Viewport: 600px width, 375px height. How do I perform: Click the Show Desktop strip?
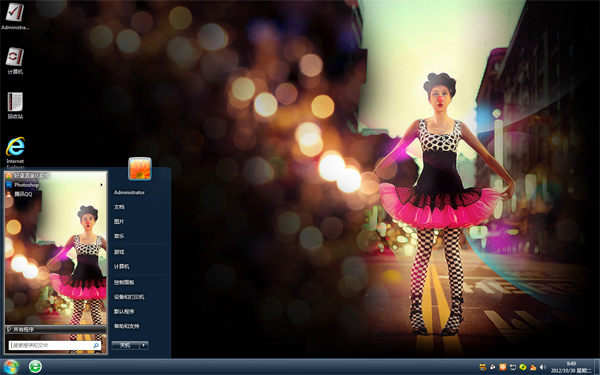tap(597, 367)
